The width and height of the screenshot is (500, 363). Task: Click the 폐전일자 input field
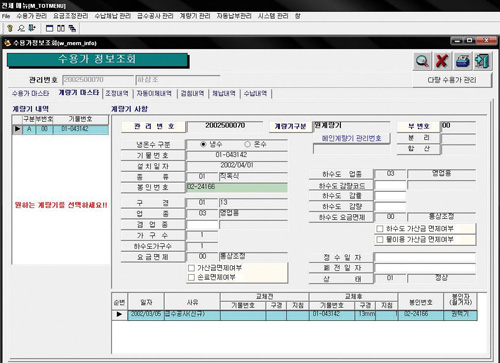click(425, 268)
